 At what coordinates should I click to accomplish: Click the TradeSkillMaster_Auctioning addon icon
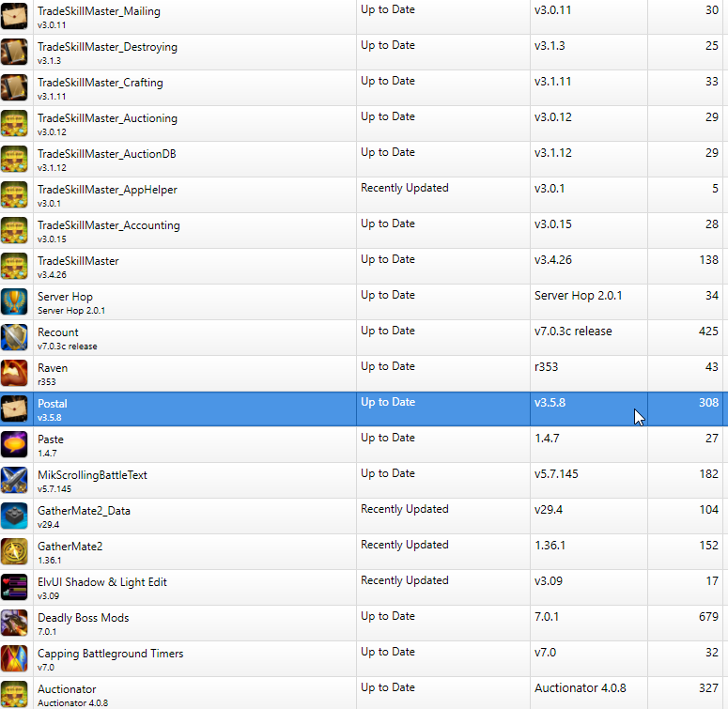14,123
